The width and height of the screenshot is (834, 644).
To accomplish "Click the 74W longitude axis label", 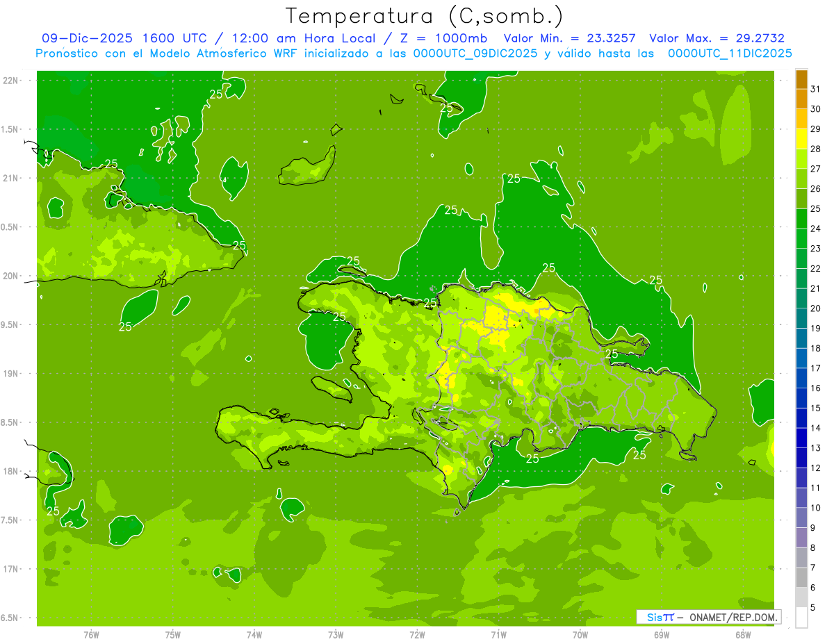I will coord(254,634).
